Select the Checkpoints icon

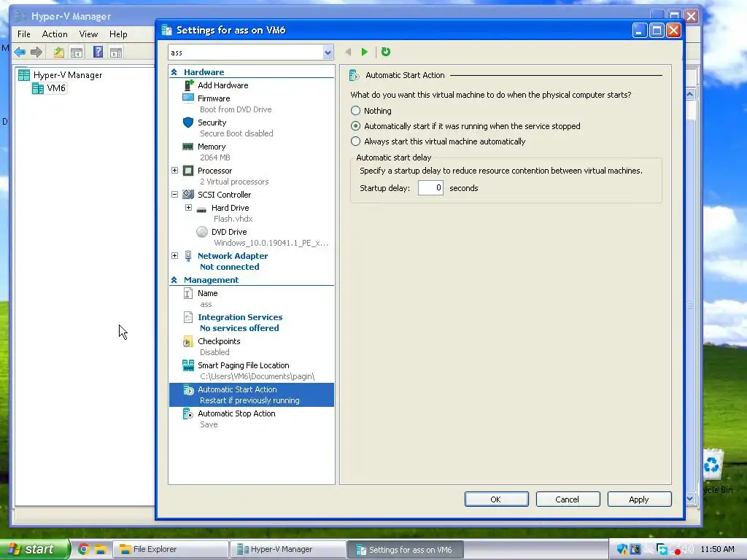click(188, 341)
